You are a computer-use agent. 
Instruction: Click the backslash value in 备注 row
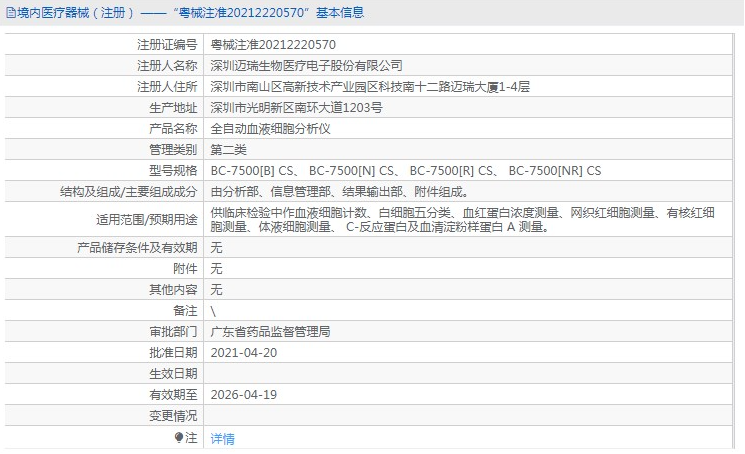[213, 311]
